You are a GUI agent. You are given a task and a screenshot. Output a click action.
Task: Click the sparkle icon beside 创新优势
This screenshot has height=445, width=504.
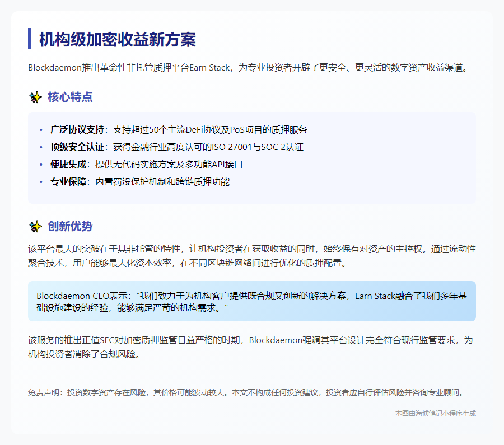[x=36, y=226]
